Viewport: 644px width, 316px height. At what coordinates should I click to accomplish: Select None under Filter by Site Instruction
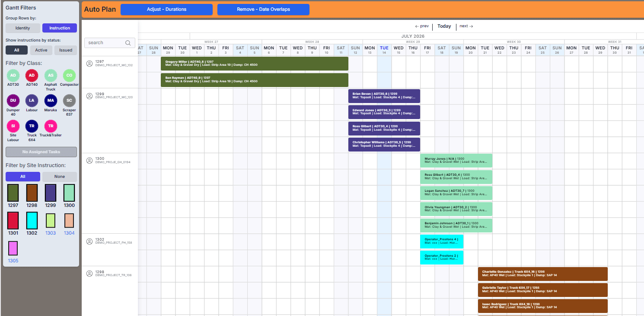coord(60,177)
